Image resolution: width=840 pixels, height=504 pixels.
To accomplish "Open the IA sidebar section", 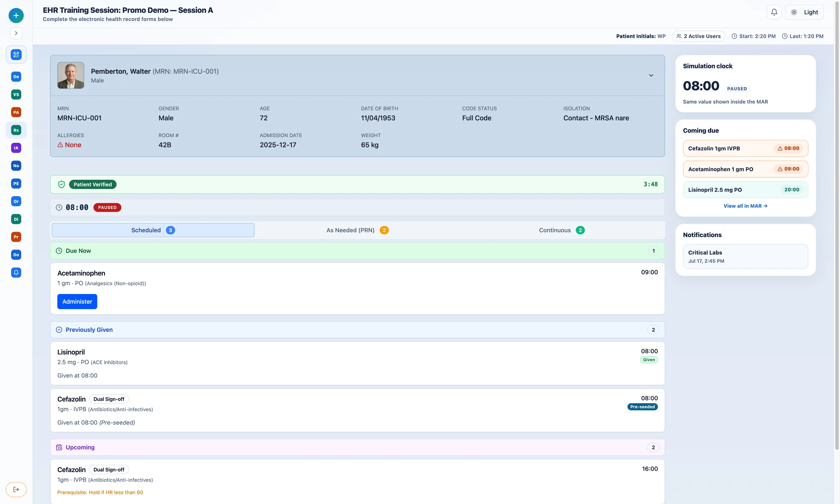I will point(16,148).
